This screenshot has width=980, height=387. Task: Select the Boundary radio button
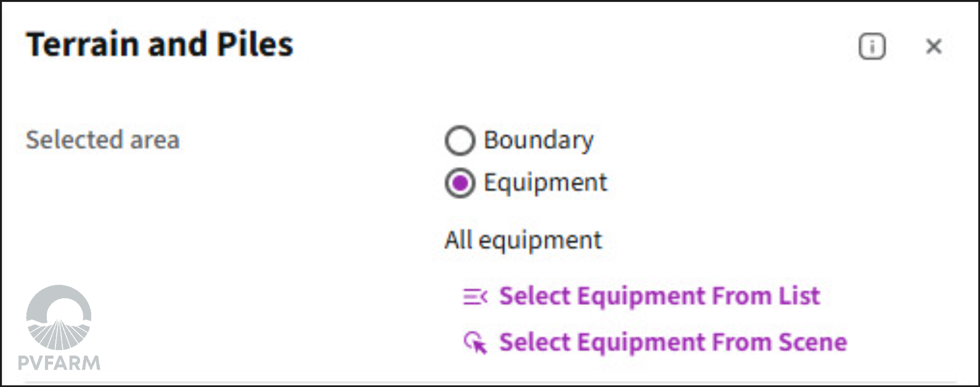pos(460,141)
